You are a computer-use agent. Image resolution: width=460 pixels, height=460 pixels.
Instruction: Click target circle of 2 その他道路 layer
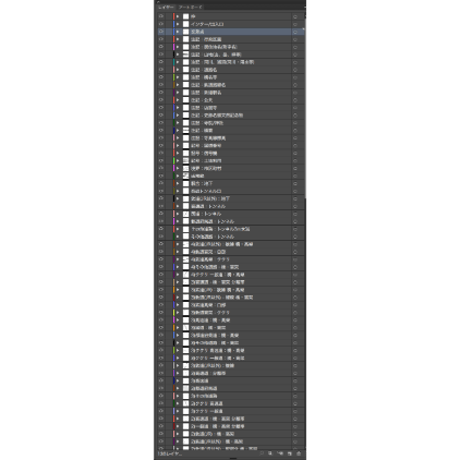point(295,396)
